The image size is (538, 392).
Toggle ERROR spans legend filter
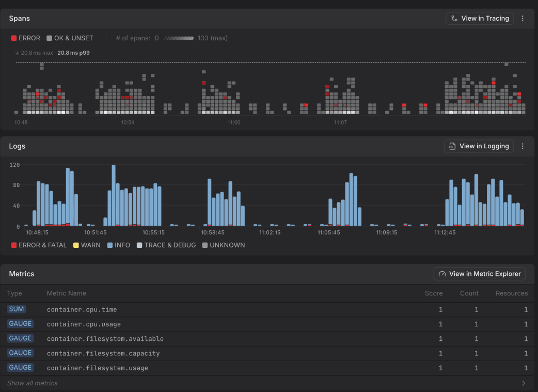point(26,38)
